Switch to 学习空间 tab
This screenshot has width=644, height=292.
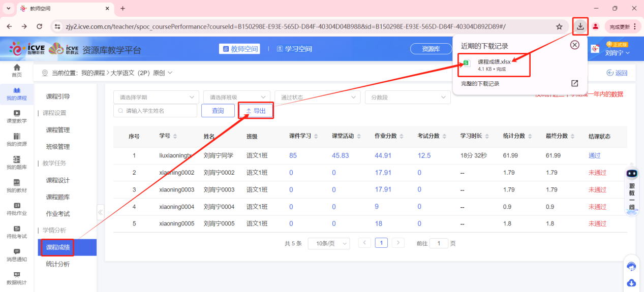[294, 49]
